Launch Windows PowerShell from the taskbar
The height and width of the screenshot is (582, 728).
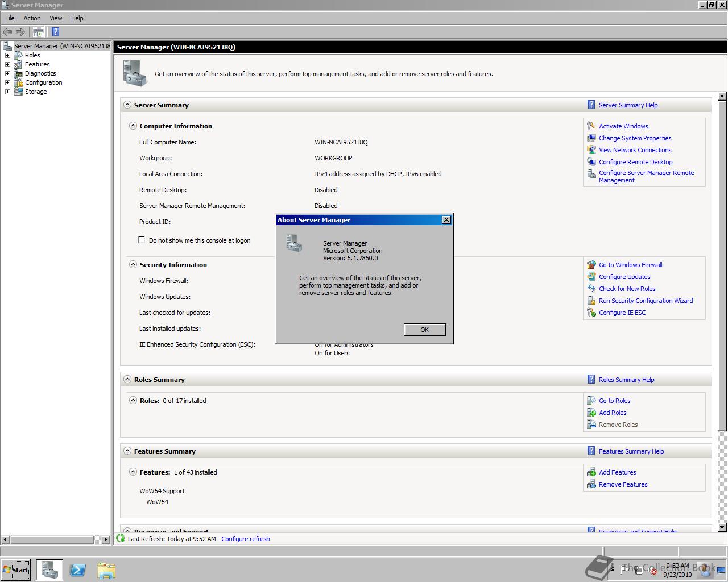click(x=78, y=570)
